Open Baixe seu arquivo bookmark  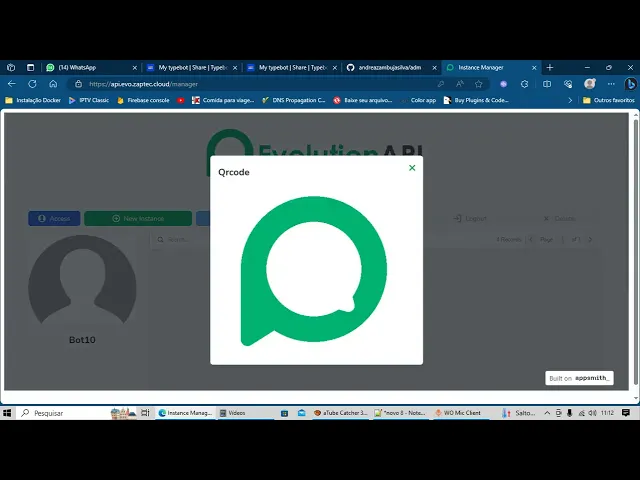(x=362, y=100)
